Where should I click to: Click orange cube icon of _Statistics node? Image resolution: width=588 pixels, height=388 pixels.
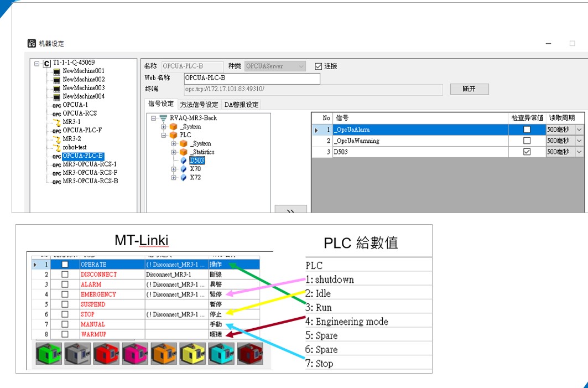[x=184, y=152]
